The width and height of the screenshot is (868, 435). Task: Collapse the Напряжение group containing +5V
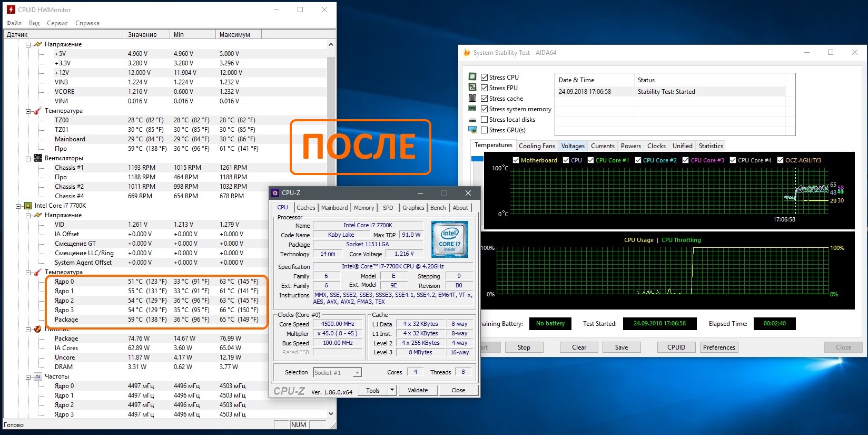pos(28,44)
